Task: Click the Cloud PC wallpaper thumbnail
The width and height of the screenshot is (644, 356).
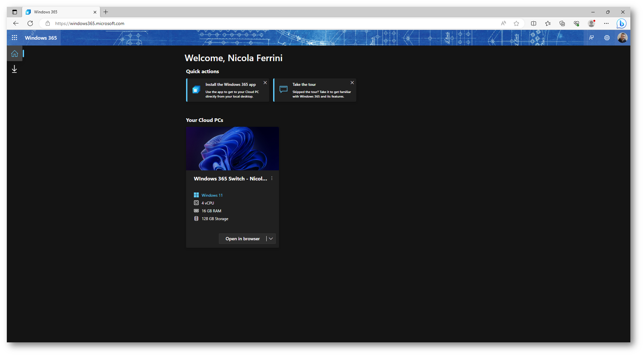Action: pos(233,149)
